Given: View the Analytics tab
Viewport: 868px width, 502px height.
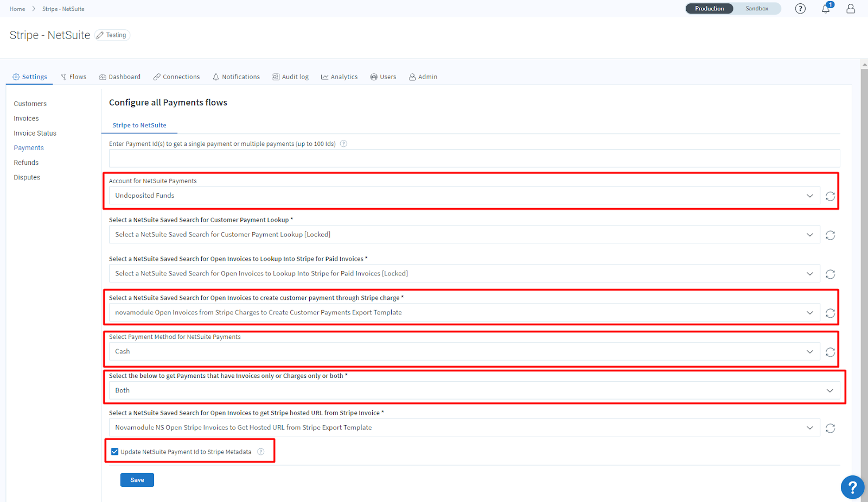Looking at the screenshot, I should (x=339, y=77).
